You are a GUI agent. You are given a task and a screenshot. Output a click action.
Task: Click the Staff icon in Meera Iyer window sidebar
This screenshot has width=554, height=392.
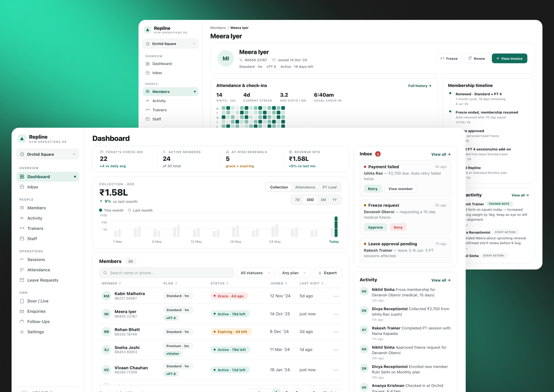[x=147, y=119]
